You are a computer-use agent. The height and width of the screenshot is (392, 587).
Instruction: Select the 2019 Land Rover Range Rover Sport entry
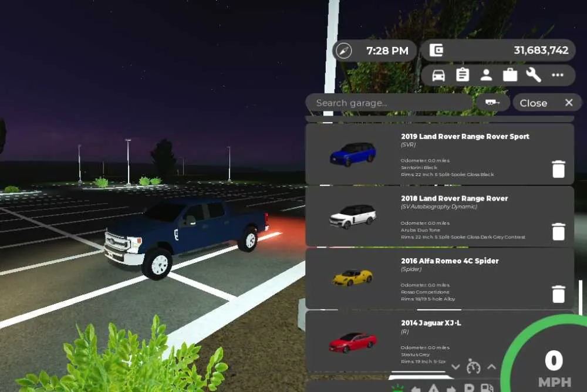pos(440,154)
